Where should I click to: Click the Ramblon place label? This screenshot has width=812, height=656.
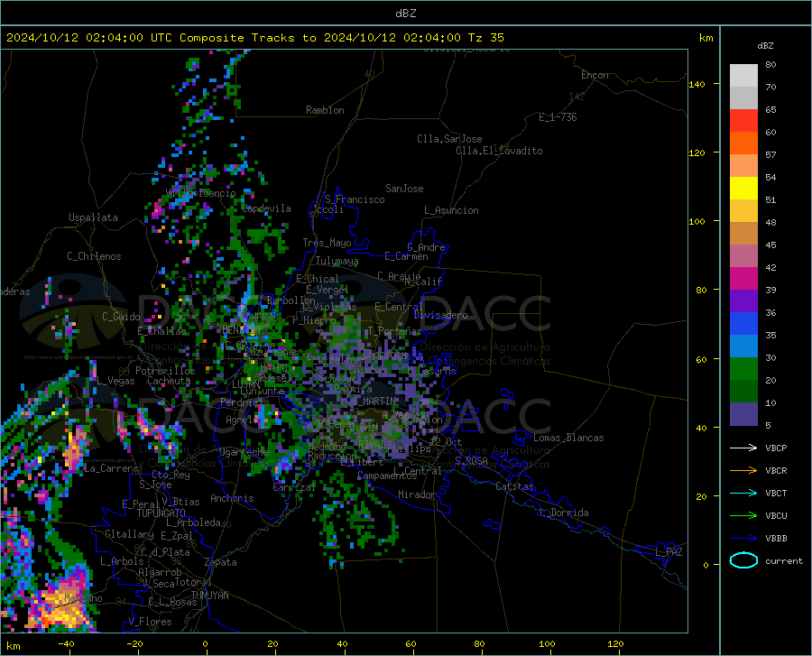tap(325, 110)
